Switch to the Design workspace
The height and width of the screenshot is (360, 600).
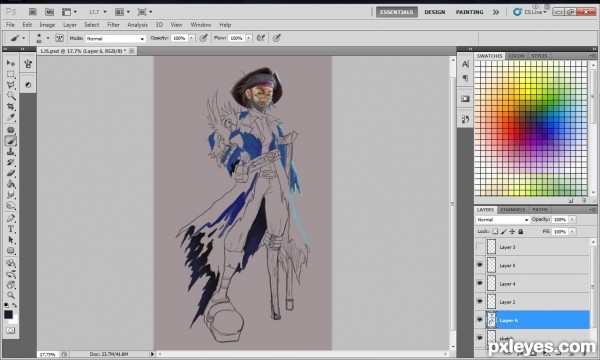point(435,12)
